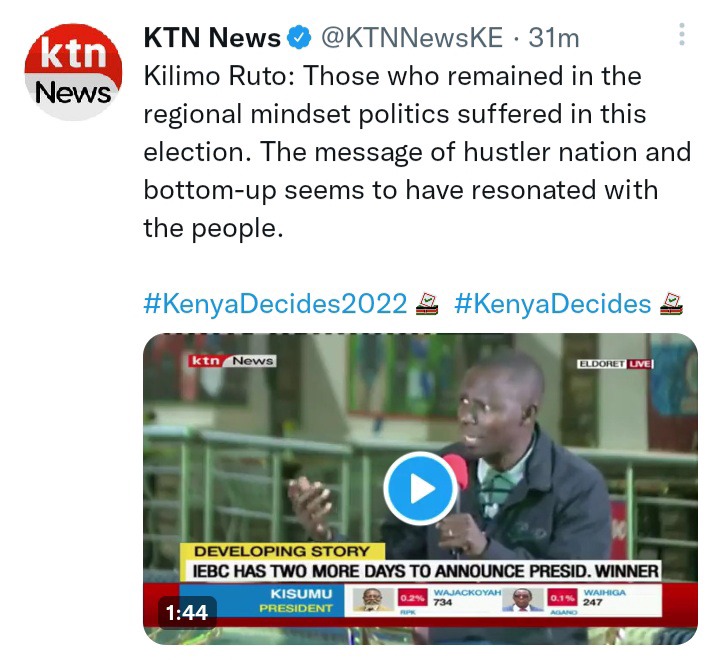
Task: Click the KTN News display name
Action: tap(212, 38)
